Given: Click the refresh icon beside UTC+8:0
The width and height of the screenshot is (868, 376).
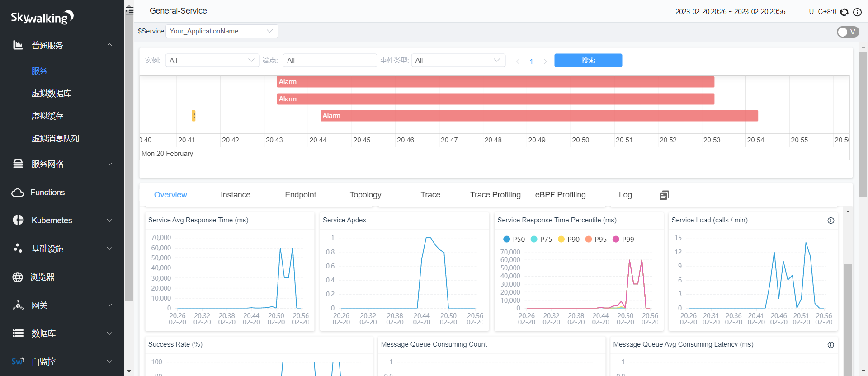Looking at the screenshot, I should coord(844,12).
